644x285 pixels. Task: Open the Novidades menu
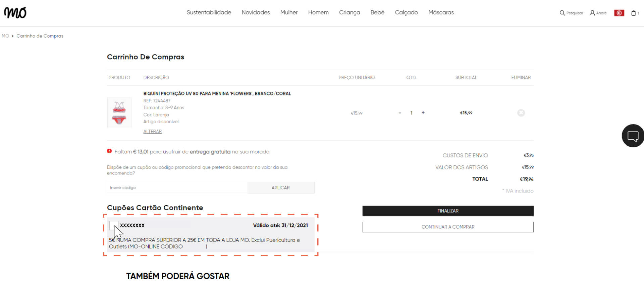pyautogui.click(x=256, y=12)
